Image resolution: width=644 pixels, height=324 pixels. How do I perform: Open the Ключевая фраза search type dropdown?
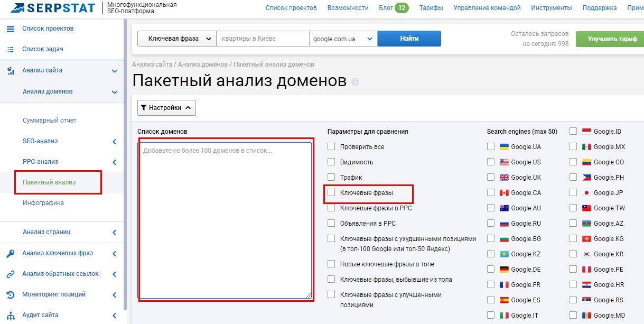point(177,39)
